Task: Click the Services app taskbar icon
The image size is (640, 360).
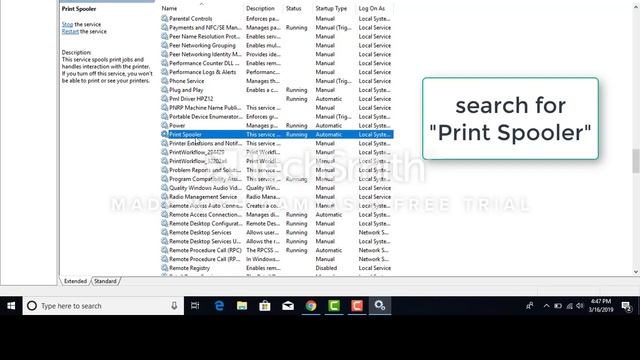Action: coord(380,306)
